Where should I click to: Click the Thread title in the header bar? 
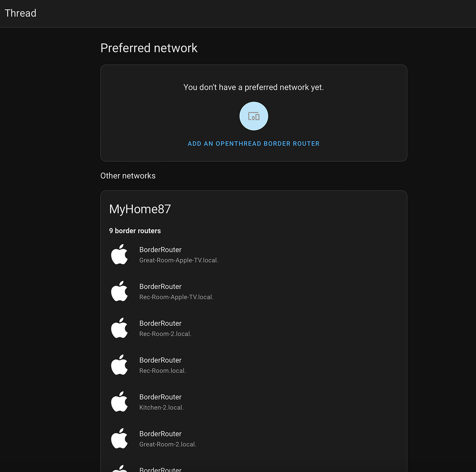point(20,13)
